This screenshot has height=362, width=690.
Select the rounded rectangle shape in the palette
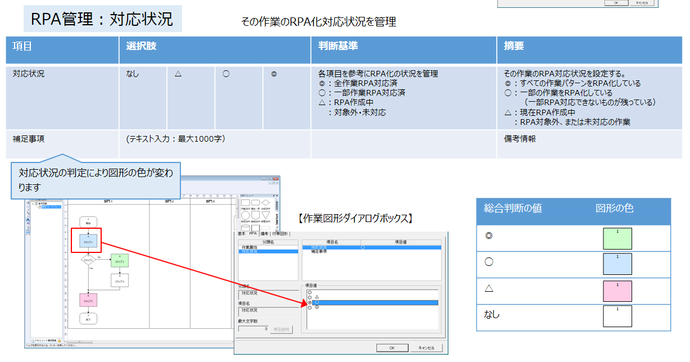tap(255, 202)
